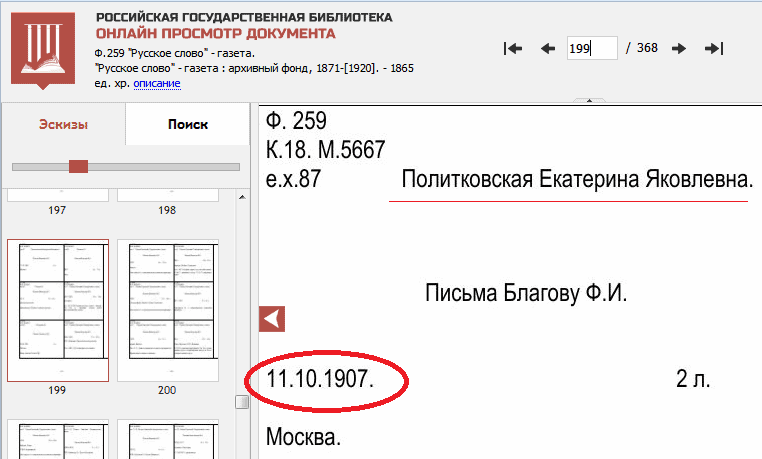Advance to the next page using the right arrow

[679, 48]
